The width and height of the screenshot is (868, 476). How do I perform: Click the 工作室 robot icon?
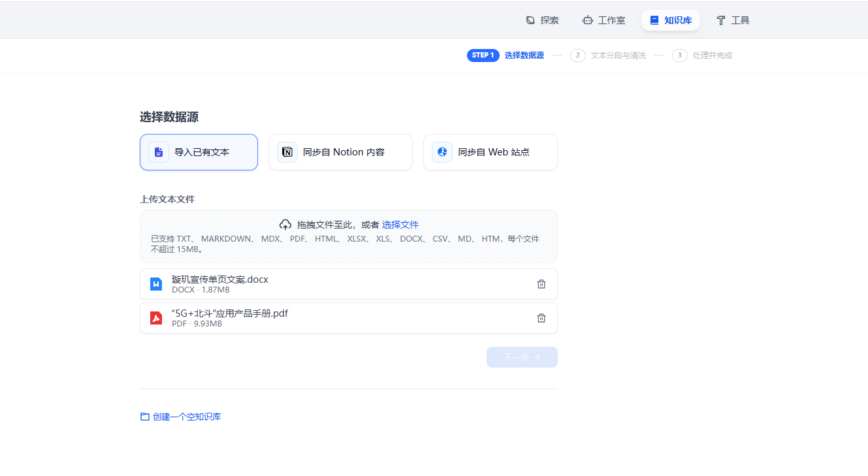pos(588,20)
